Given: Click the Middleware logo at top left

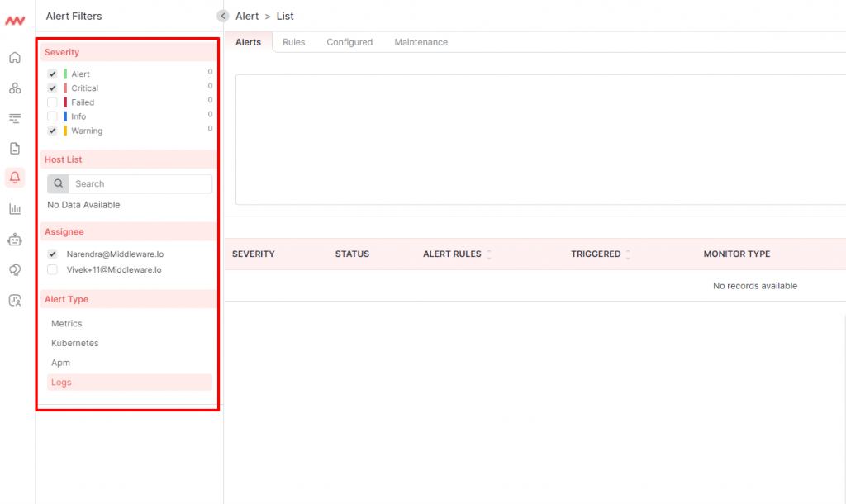Looking at the screenshot, I should 14,21.
